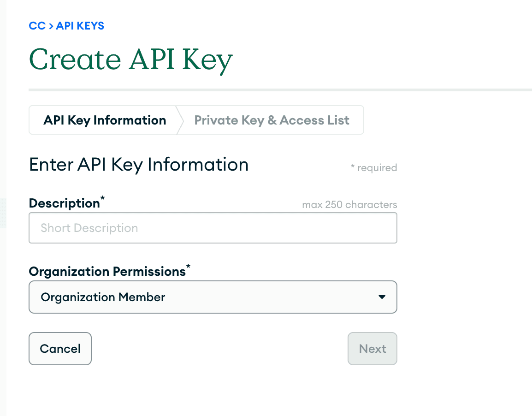This screenshot has height=416, width=532.
Task: Click the Create API Key page heading
Action: 131,59
